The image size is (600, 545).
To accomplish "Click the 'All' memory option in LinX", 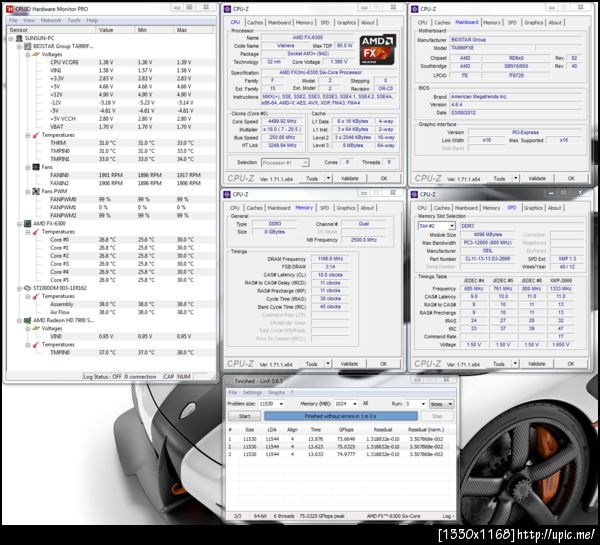I will tap(365, 403).
